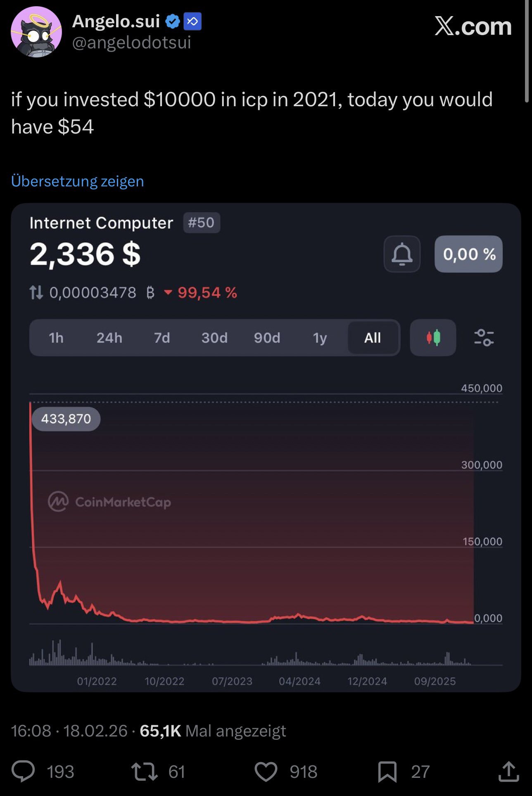Open the @angelodotsui handle link
Viewport: 532px width, 796px height.
(131, 42)
